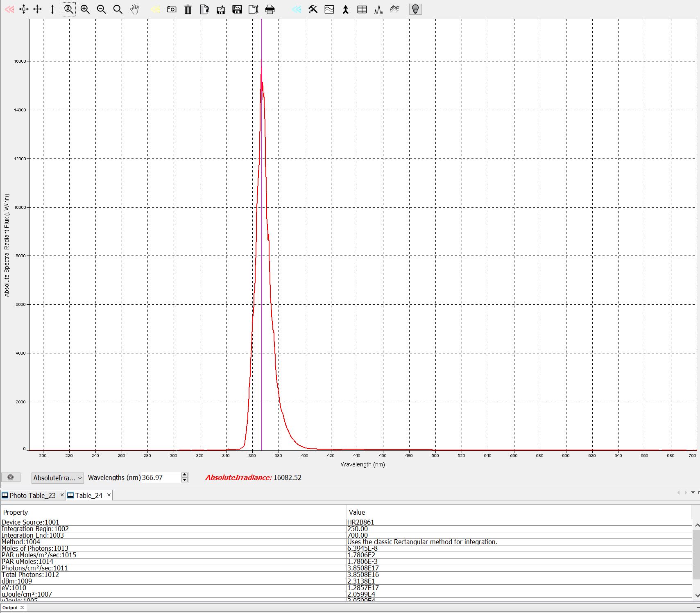Select the Table_24 tab
The width and height of the screenshot is (700, 613).
tap(88, 495)
